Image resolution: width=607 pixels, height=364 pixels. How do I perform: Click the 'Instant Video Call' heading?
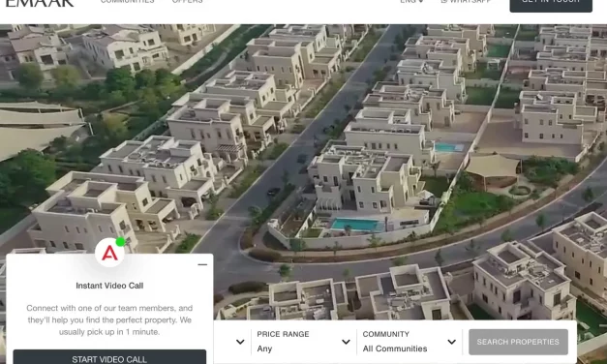click(109, 286)
